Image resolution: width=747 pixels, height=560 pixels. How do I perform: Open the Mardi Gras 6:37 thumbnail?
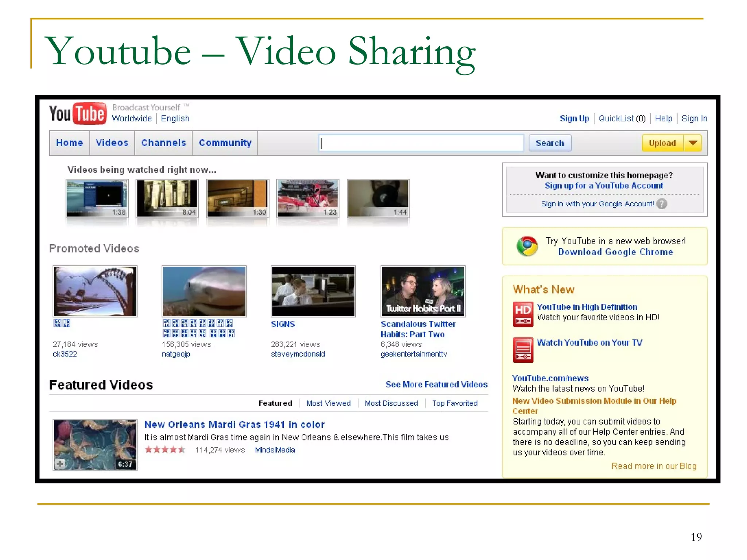(x=95, y=445)
